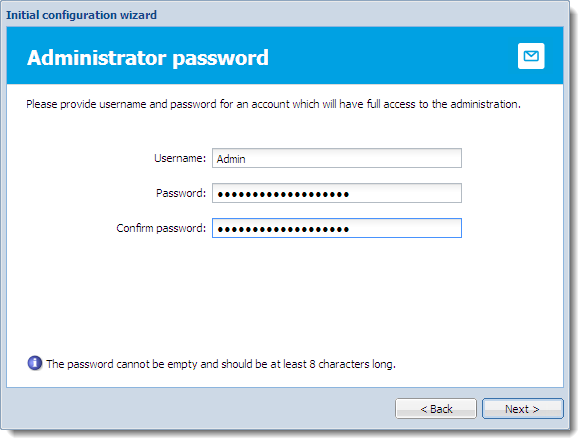Click the account instructions description text
The image size is (585, 445).
tap(273, 104)
